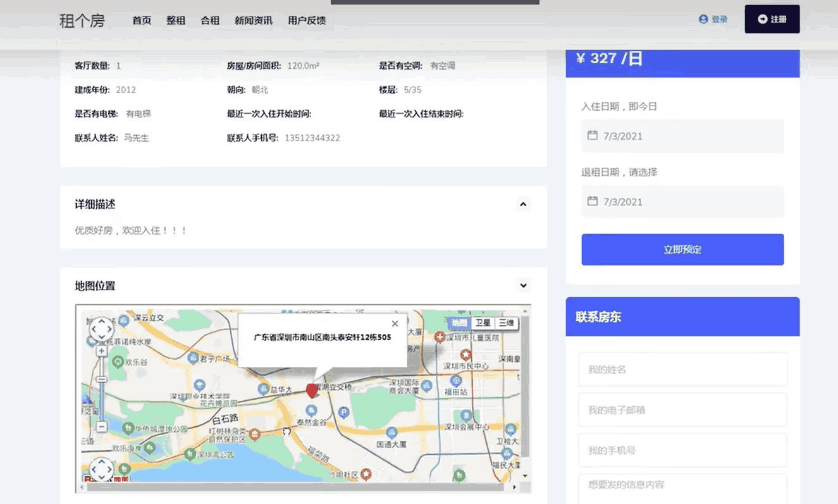Click the 红树林自然保护区 orange icon
Screen dimensions: 838x504
click(x=254, y=434)
